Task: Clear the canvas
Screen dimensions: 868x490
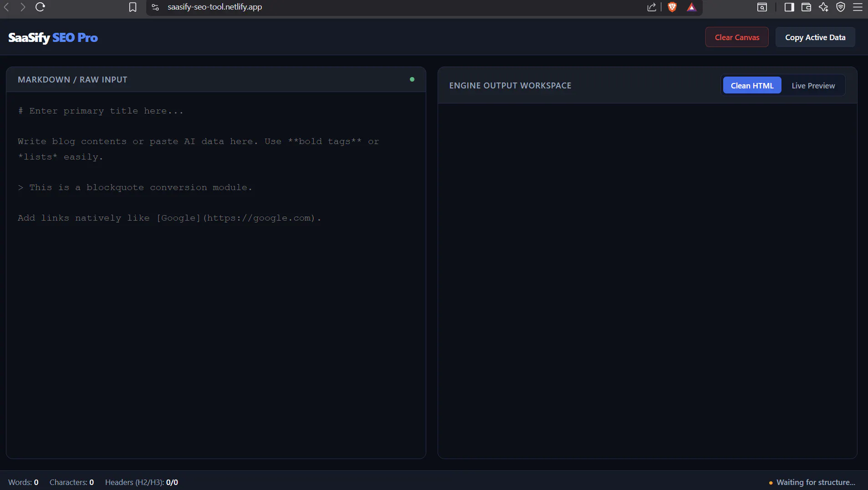Action: 737,37
